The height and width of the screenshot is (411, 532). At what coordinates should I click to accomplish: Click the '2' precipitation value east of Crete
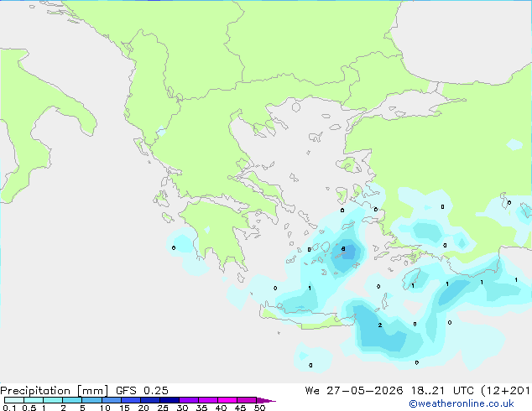click(x=380, y=325)
